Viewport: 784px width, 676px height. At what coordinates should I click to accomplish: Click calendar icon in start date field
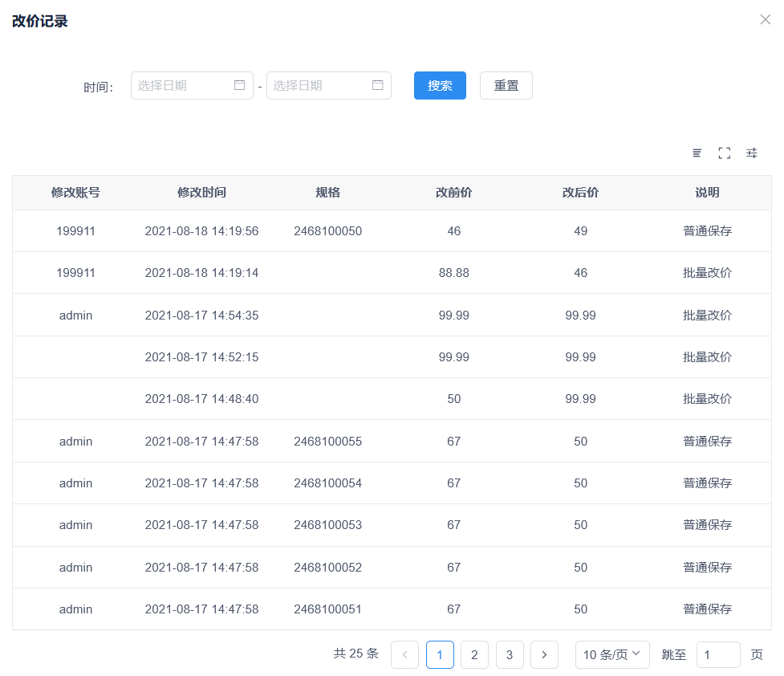[x=239, y=85]
